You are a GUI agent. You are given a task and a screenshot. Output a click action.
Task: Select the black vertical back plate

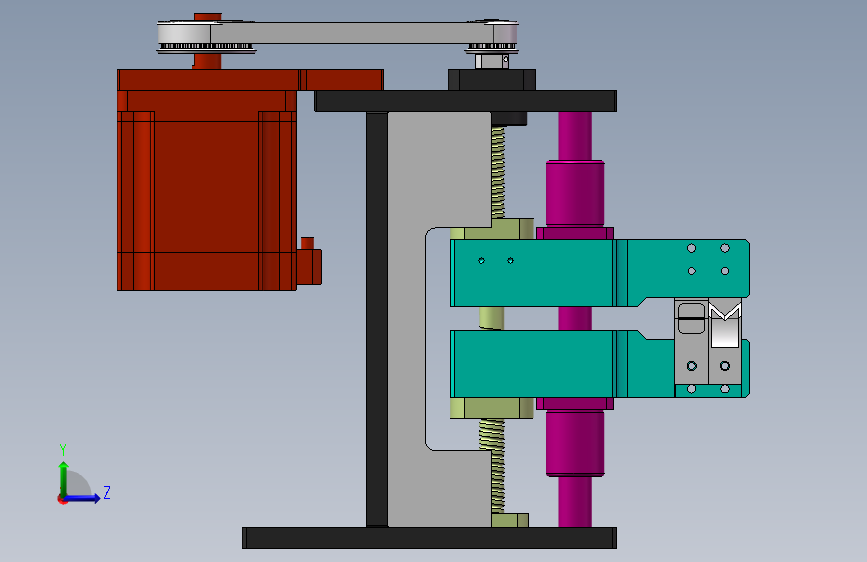(x=377, y=319)
